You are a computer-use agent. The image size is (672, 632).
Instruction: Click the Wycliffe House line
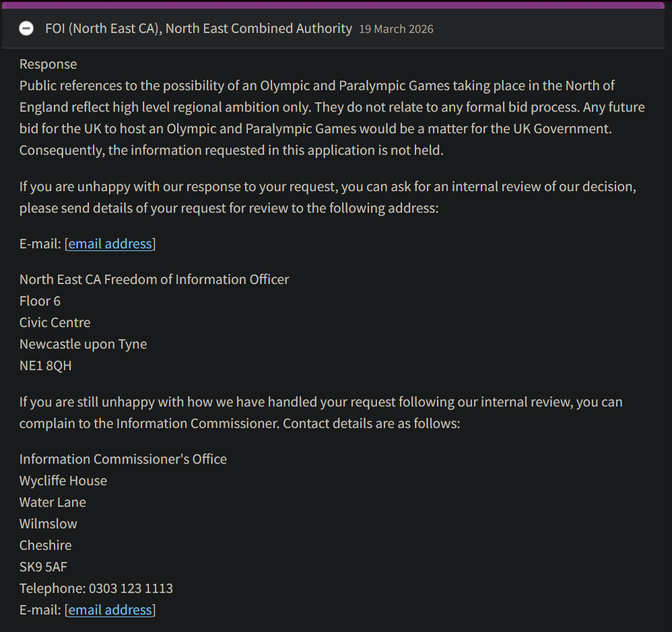(63, 481)
